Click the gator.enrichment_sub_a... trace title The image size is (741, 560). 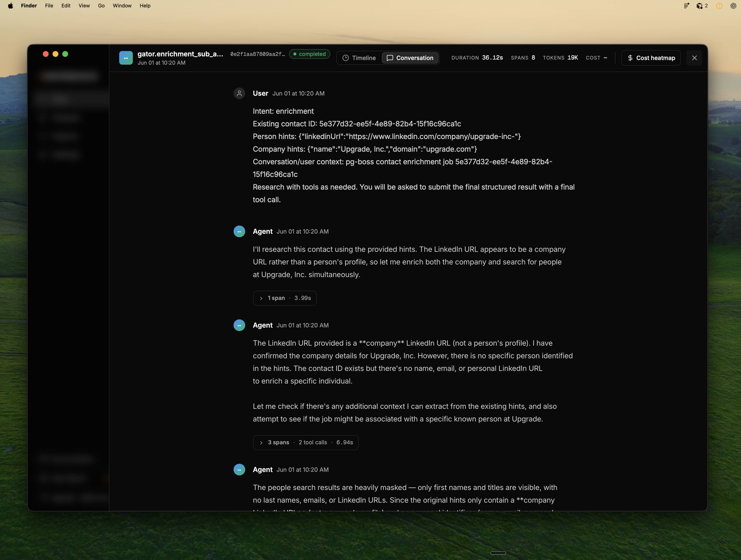pyautogui.click(x=180, y=54)
